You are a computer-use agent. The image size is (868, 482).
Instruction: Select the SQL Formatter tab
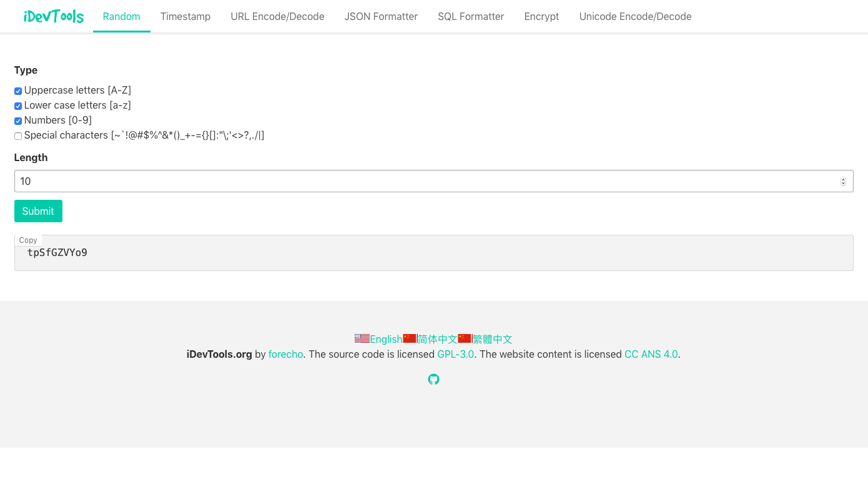471,16
